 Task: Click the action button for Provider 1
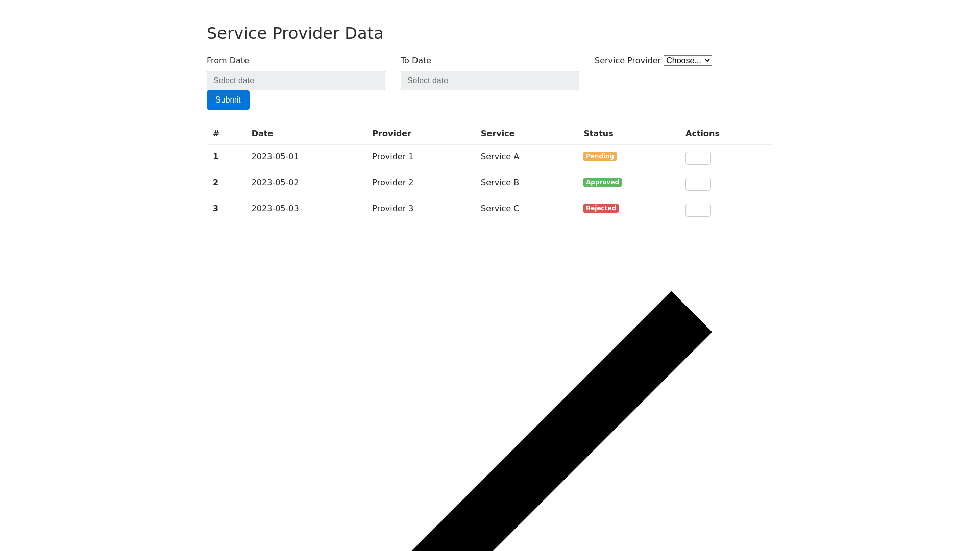(698, 158)
